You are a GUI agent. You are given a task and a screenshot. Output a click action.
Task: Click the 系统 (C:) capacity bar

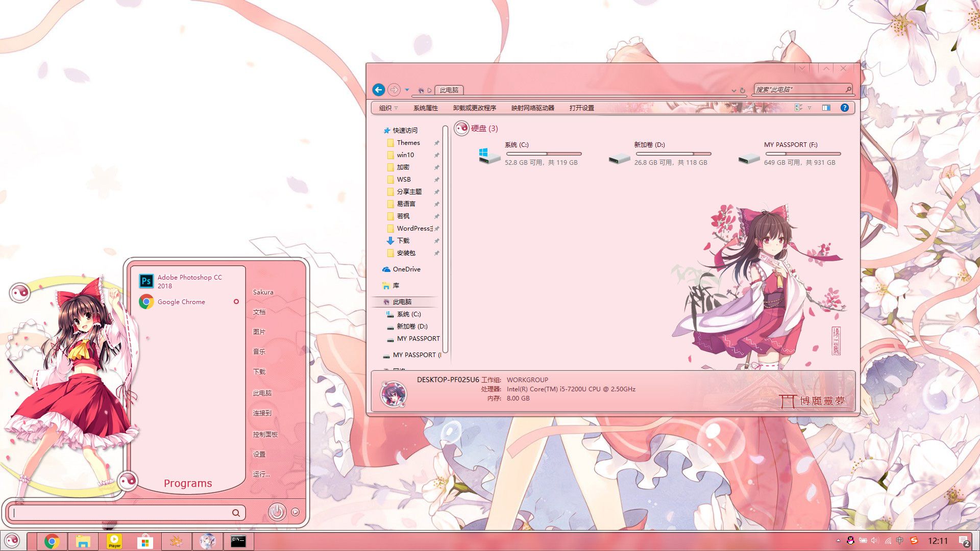tap(544, 154)
